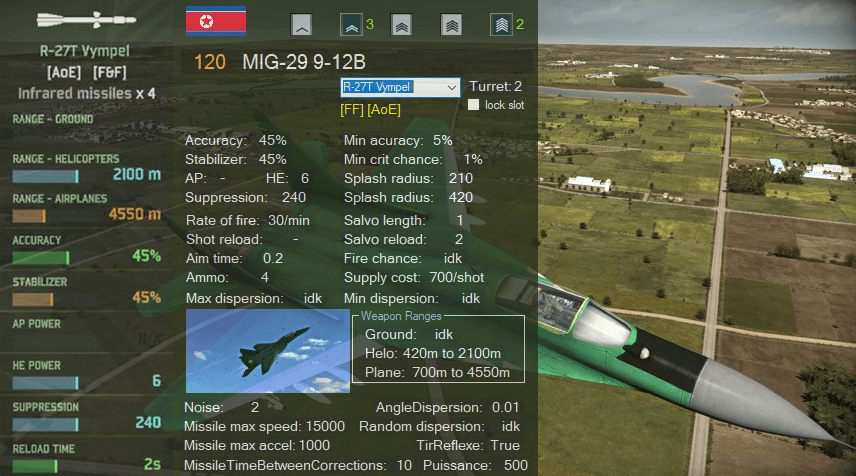Click the [AoE] tag in left panel

(64, 72)
